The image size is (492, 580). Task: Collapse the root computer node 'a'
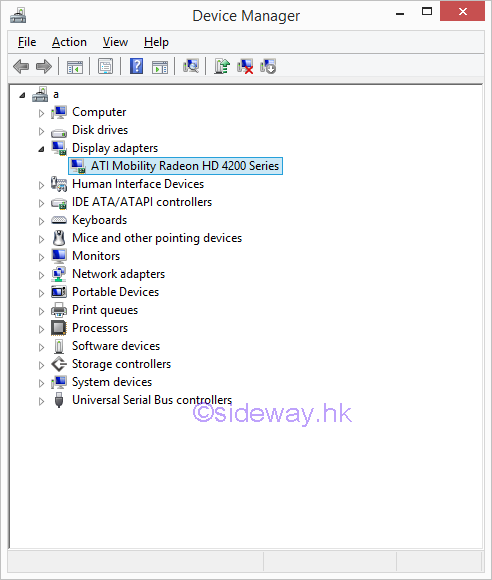[x=22, y=95]
